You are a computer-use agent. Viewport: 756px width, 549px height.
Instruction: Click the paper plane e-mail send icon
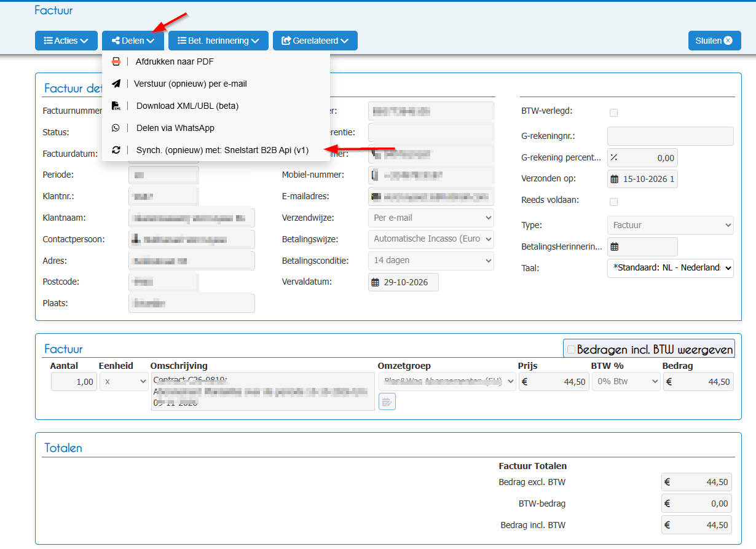[116, 84]
